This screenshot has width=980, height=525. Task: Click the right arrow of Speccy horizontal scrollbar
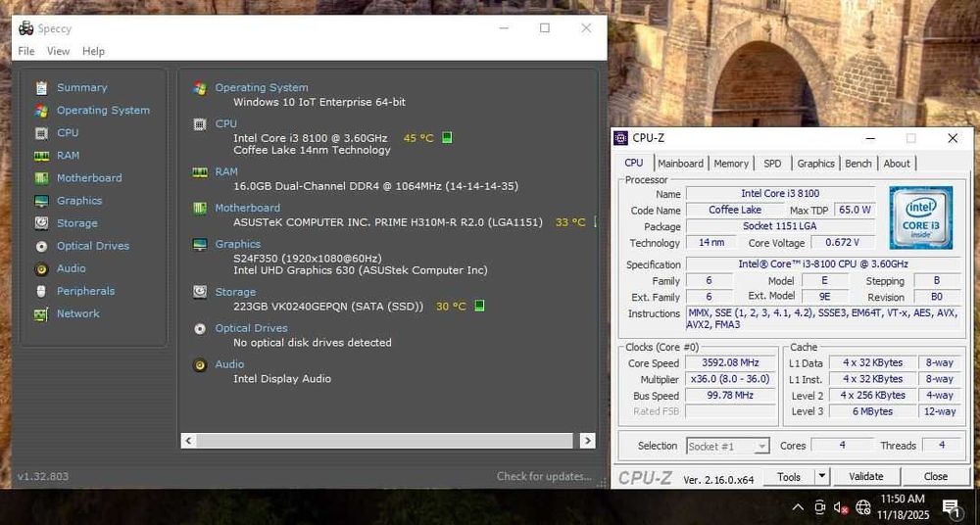point(587,441)
